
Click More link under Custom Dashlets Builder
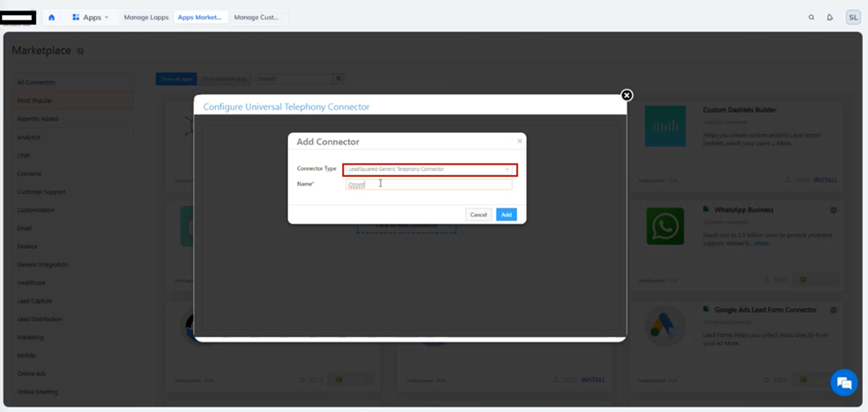[784, 143]
